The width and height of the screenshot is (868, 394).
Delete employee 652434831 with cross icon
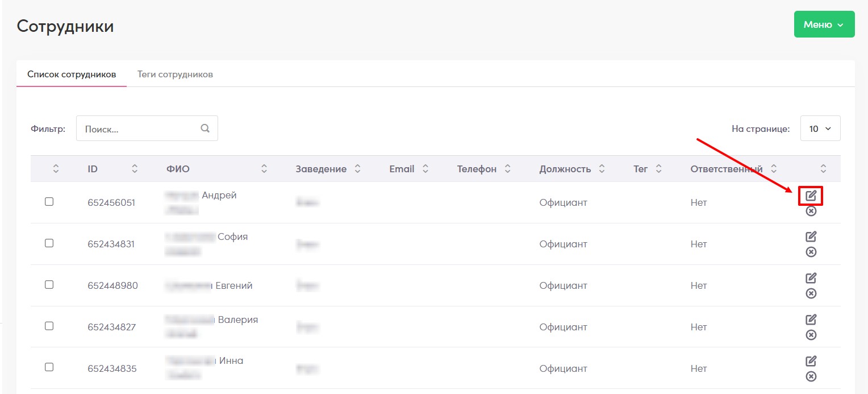[811, 252]
